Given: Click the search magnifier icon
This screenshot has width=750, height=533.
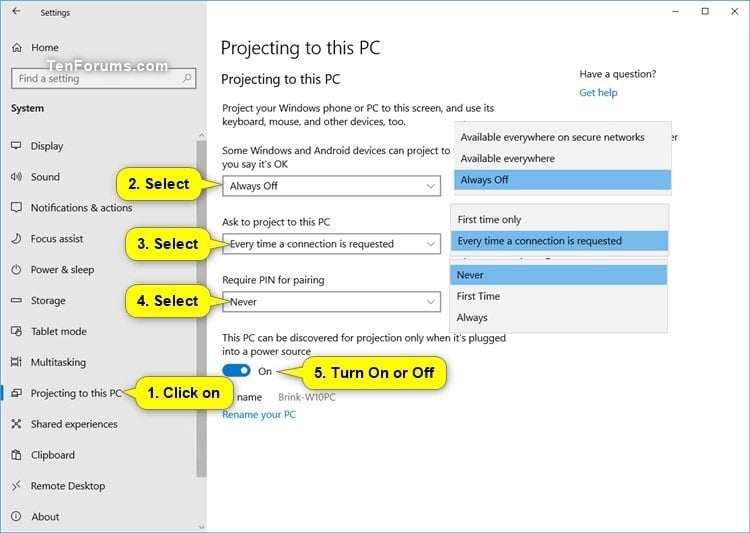Looking at the screenshot, I should coord(187,78).
